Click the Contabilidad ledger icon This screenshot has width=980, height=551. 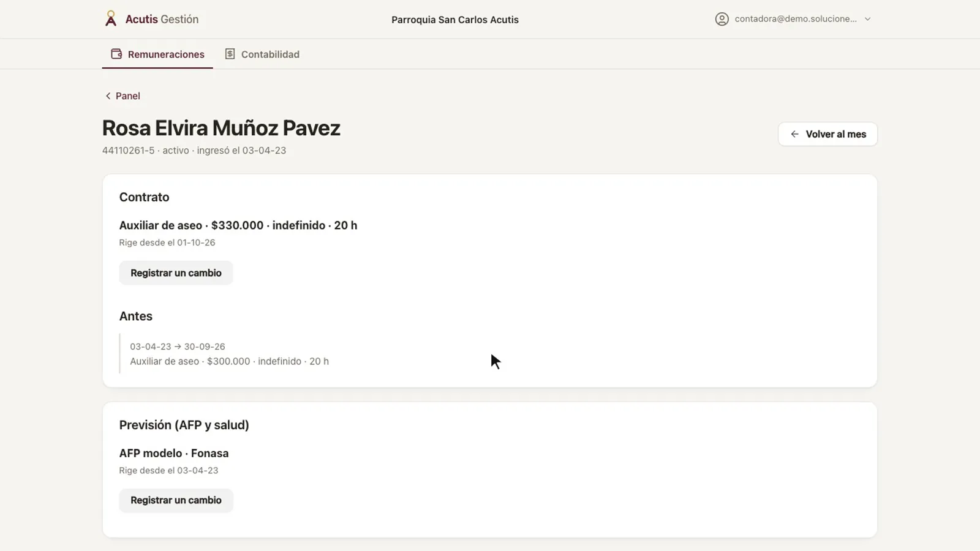230,54
